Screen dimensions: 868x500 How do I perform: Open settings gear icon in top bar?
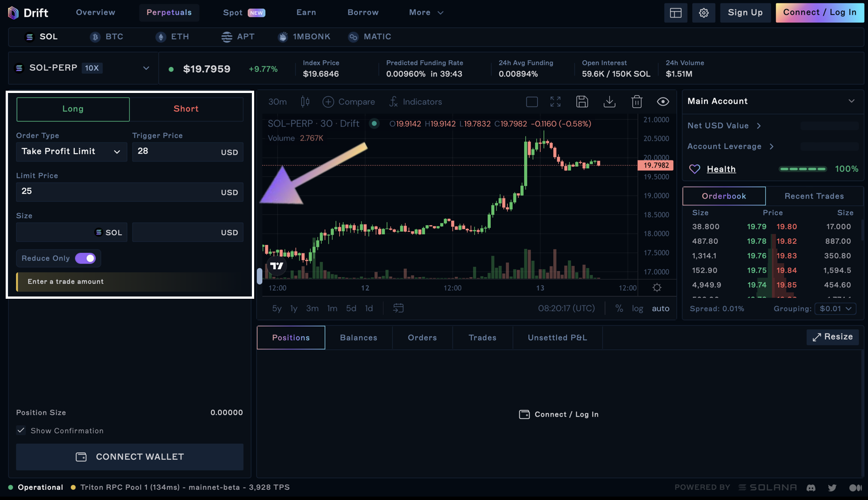[703, 13]
